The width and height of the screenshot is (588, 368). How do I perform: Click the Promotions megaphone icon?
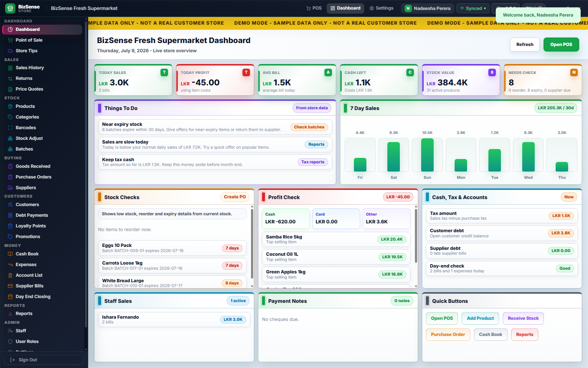[x=10, y=237]
